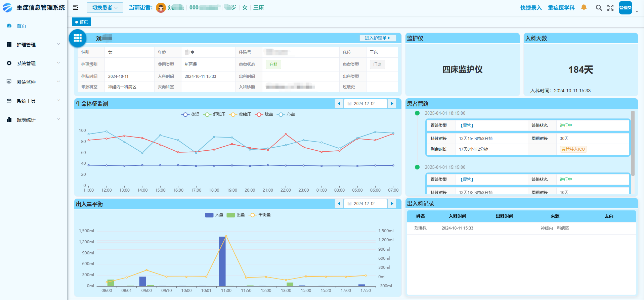Click the 首页 home icon in sidebar
This screenshot has width=644, height=300.
point(9,26)
